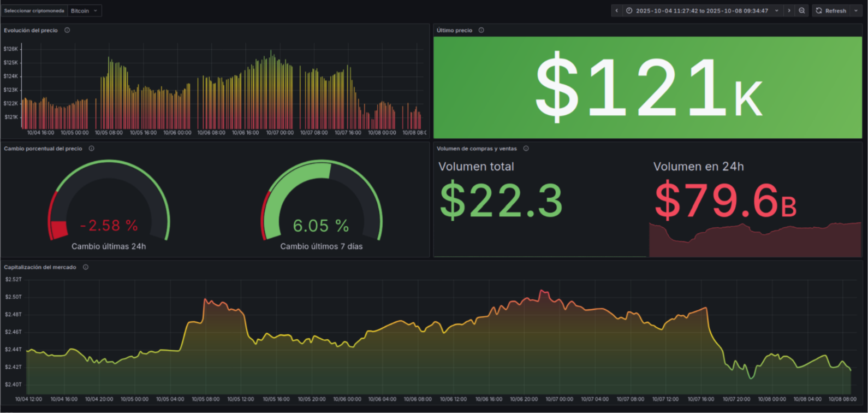Click info icon beside Capitalización del mercado
The width and height of the screenshot is (868, 413).
click(x=86, y=267)
